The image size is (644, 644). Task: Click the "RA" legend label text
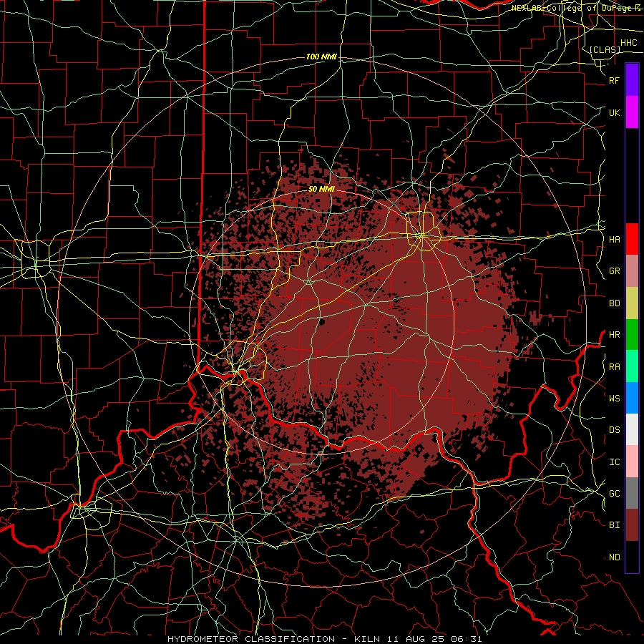tap(614, 367)
